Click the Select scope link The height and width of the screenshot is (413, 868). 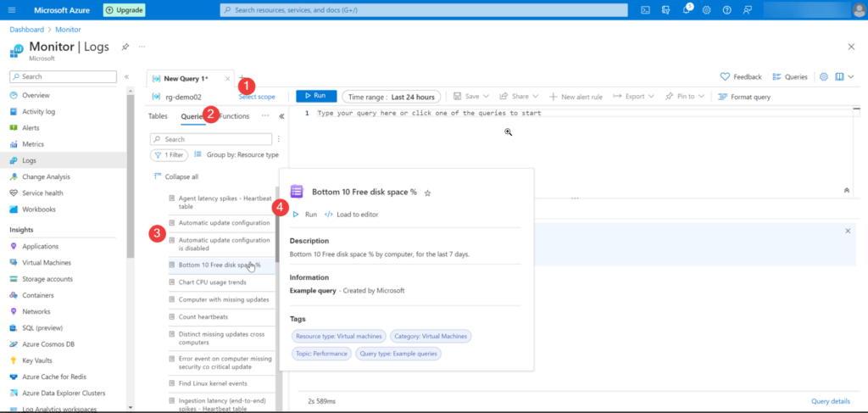(x=257, y=97)
